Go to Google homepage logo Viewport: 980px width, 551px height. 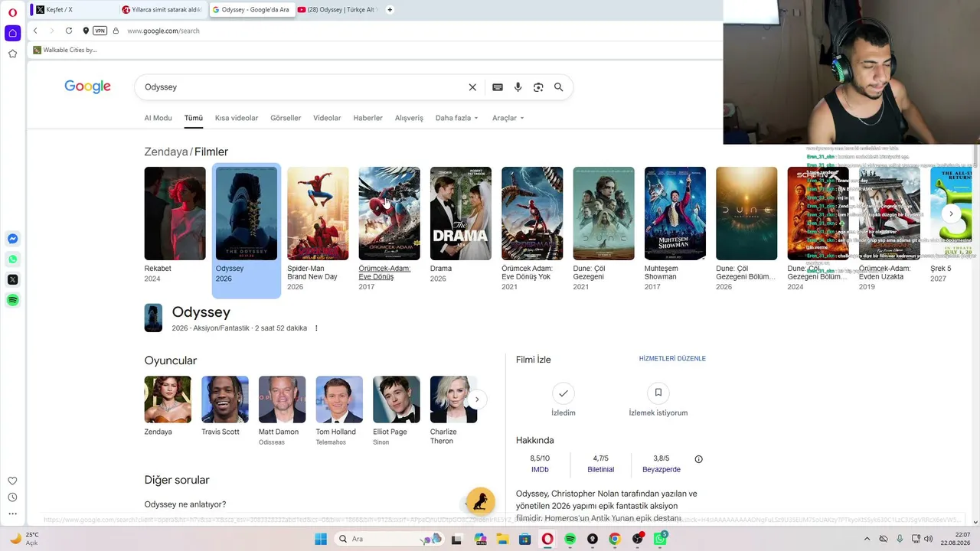87,86
